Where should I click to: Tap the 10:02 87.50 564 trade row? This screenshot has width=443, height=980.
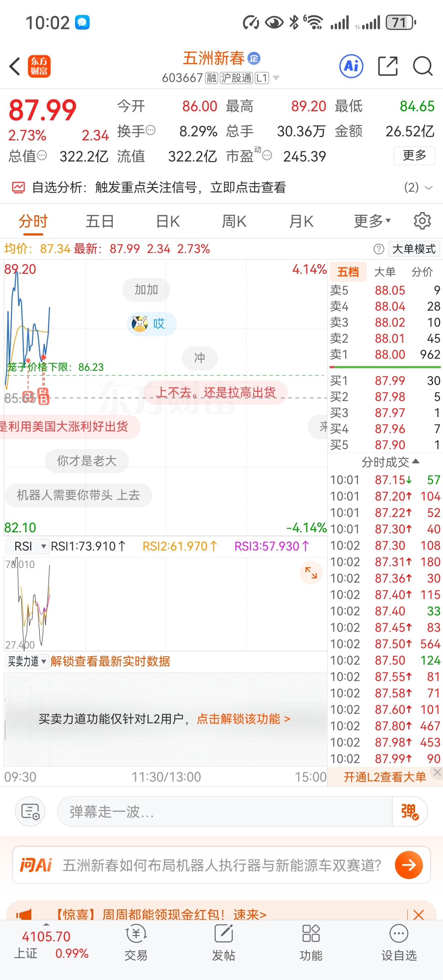(385, 644)
